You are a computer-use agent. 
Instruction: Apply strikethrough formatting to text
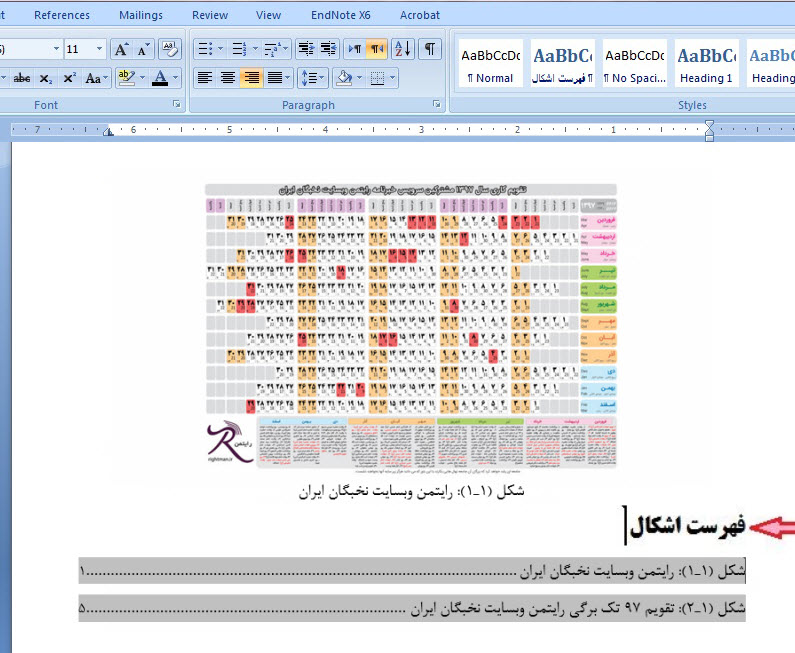click(22, 78)
